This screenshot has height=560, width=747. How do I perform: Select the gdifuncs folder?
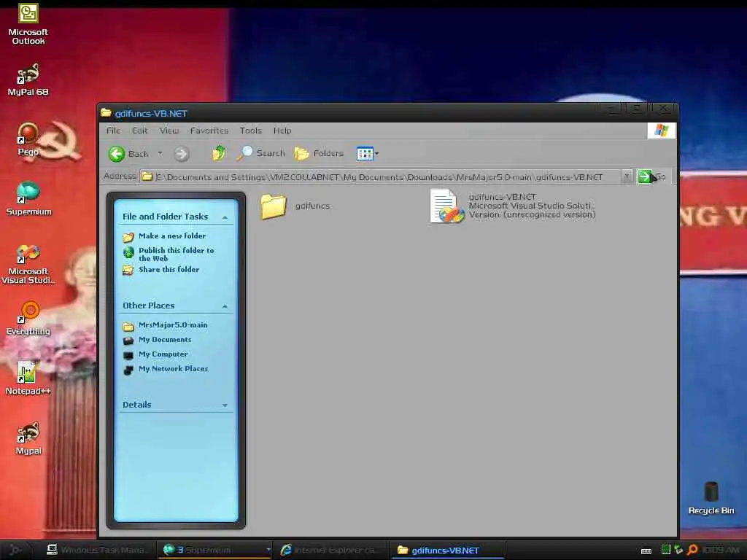295,206
